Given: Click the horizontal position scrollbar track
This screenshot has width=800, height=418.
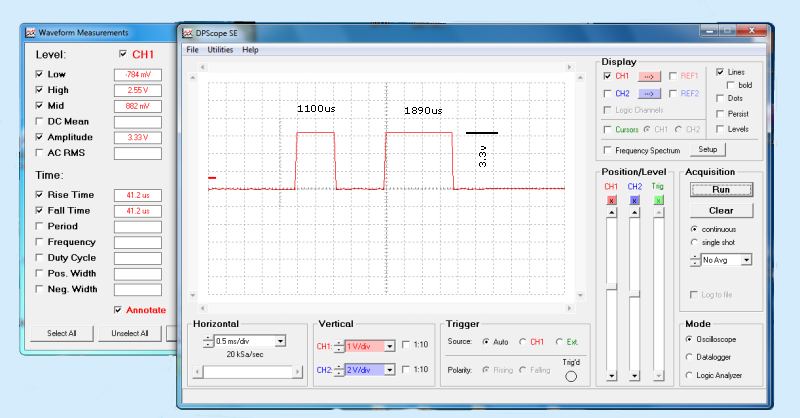Looking at the screenshot, I should click(247, 372).
